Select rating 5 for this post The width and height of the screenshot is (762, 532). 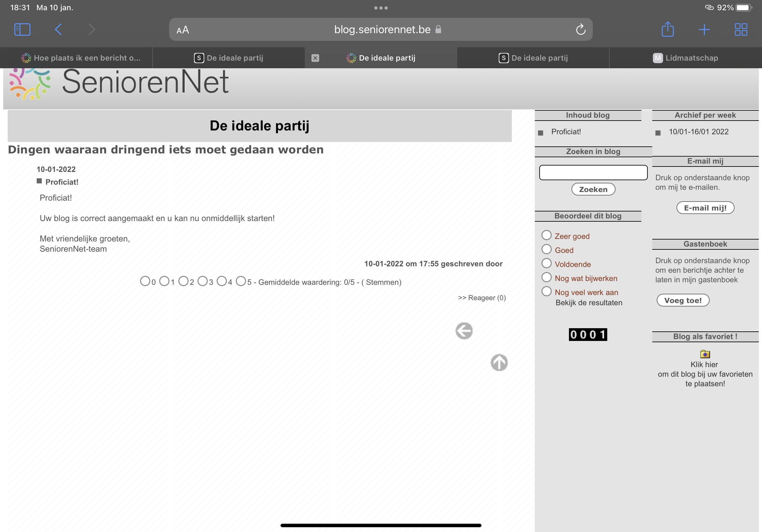(241, 281)
